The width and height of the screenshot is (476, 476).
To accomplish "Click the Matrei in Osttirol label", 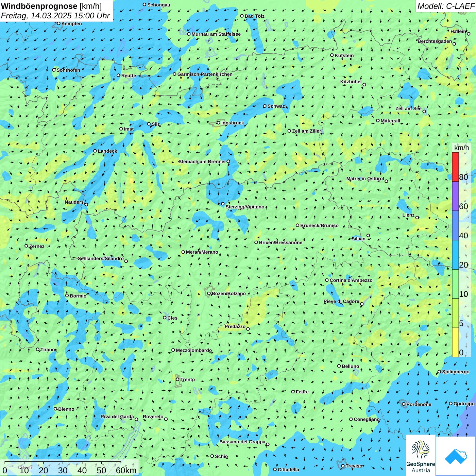I will click(x=365, y=178).
